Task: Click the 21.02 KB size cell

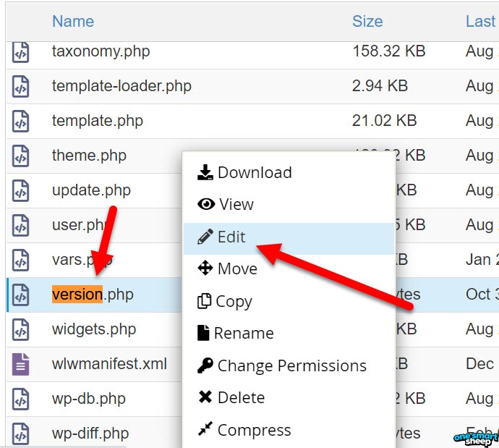Action: pyautogui.click(x=385, y=120)
